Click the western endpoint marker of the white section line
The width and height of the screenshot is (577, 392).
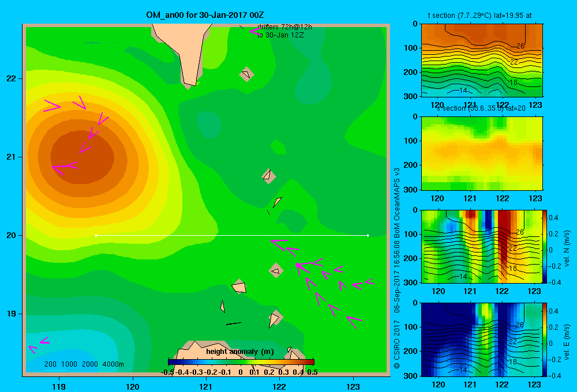[96, 235]
